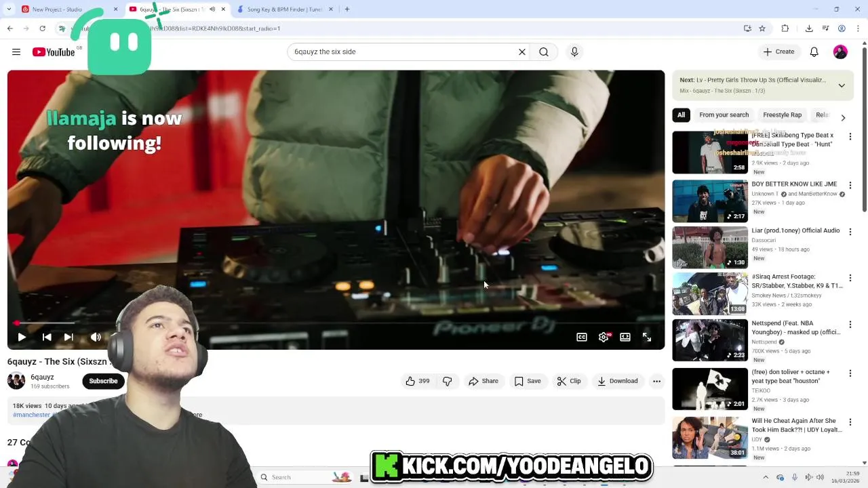Open options for the Liar Official Audio video
868x488 pixels.
click(850, 232)
